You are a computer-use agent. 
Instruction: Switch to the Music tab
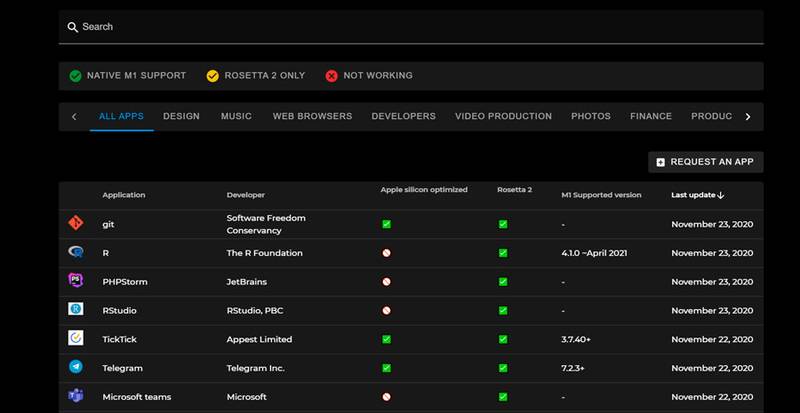236,116
